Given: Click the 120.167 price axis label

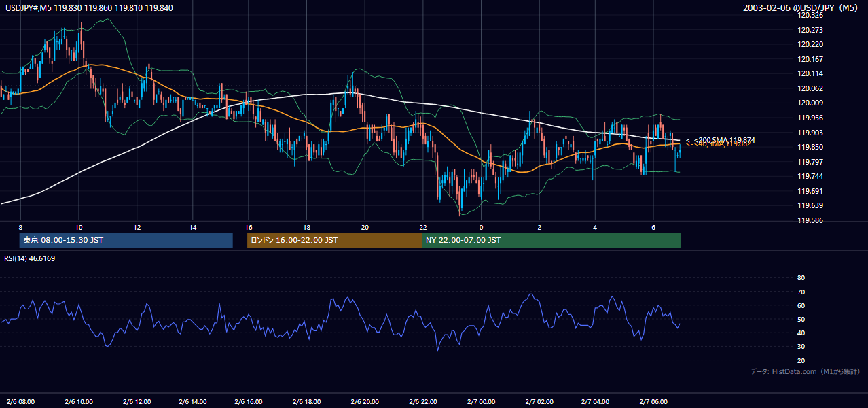Looking at the screenshot, I should click(811, 59).
